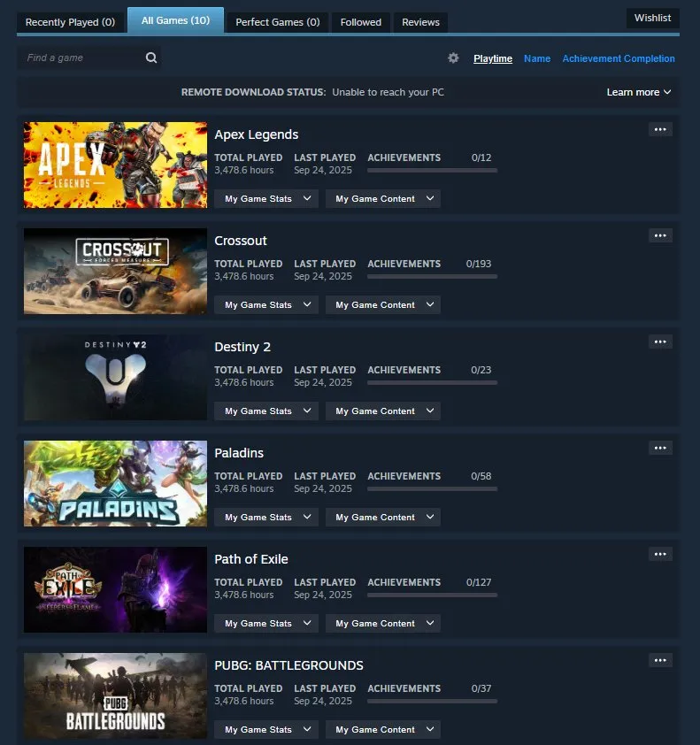
Task: Click the Path of Exile 0/127 achievements count
Action: (x=479, y=582)
